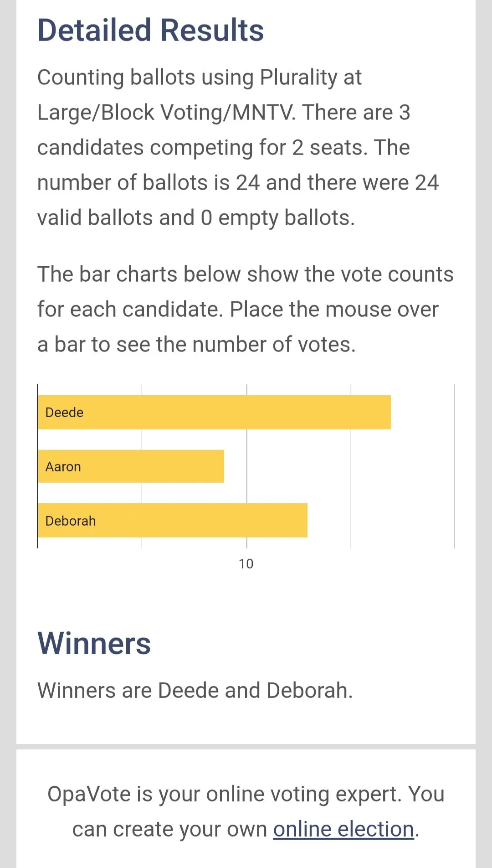Click the Deede label in chart
492x868 pixels.
[x=64, y=413]
